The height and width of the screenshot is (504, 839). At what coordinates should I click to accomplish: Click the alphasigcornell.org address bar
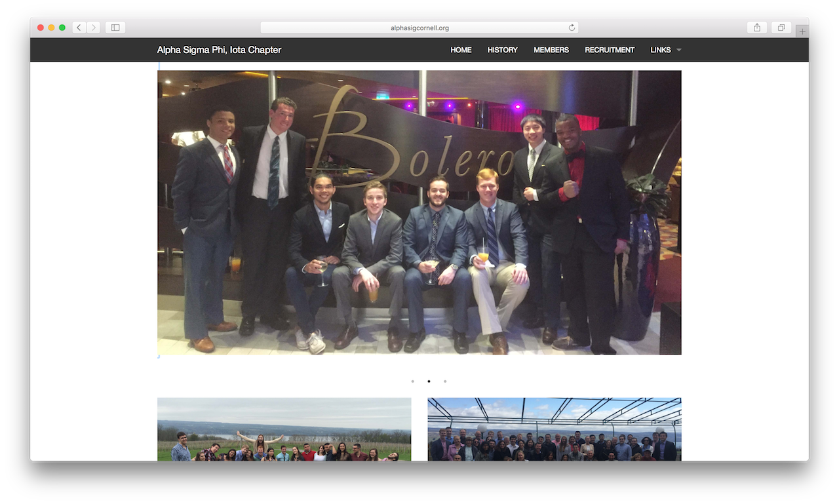point(419,28)
